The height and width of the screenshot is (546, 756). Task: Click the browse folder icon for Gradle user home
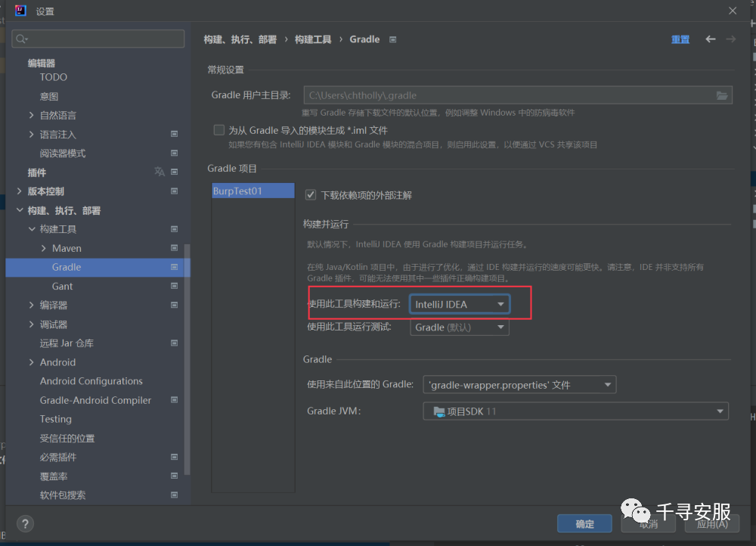pos(721,95)
